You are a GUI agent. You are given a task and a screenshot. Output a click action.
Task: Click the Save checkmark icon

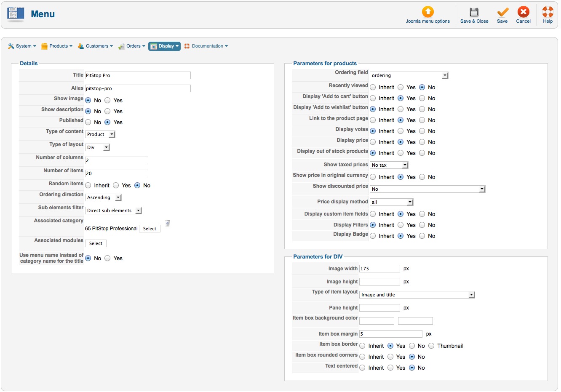pyautogui.click(x=502, y=12)
